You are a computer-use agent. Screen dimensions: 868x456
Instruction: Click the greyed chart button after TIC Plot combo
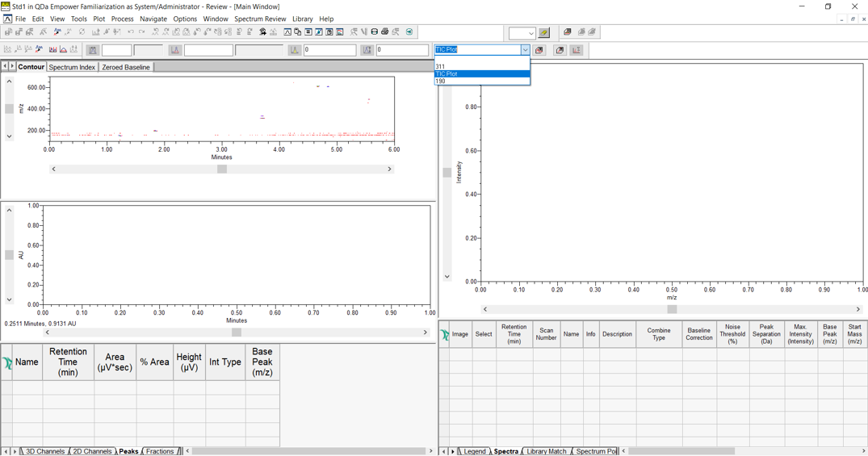coord(577,50)
